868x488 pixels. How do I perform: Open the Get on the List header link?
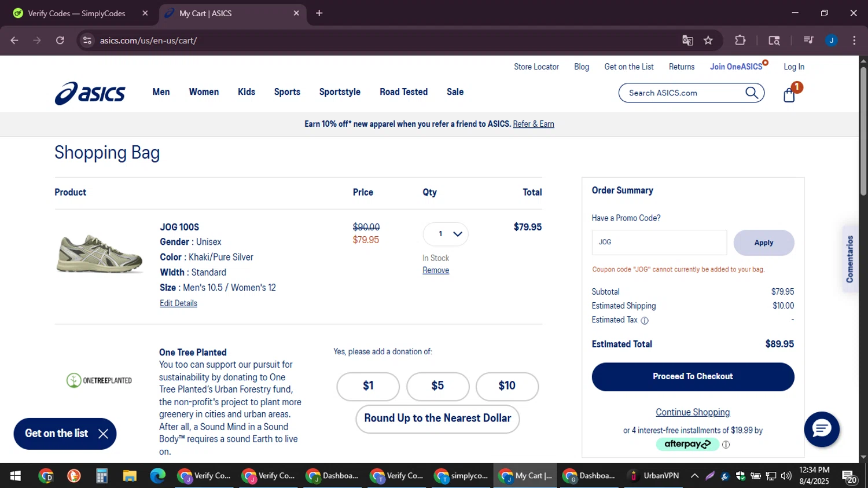tap(629, 67)
